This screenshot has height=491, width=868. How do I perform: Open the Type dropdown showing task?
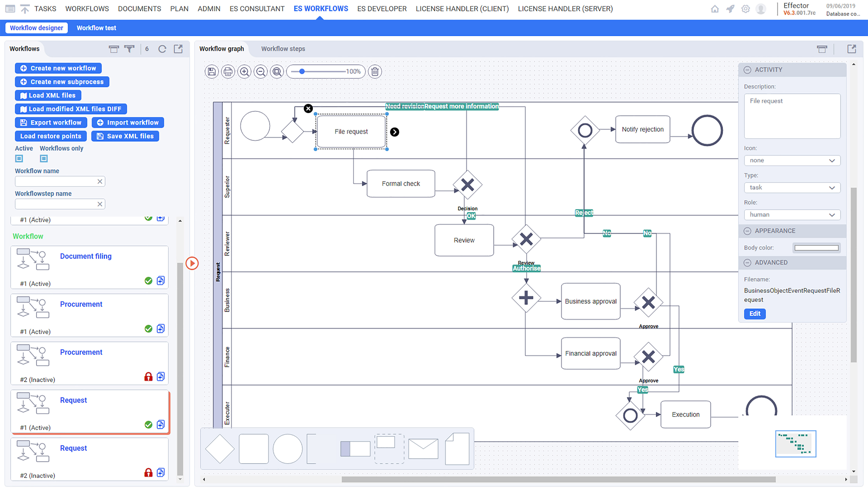792,188
